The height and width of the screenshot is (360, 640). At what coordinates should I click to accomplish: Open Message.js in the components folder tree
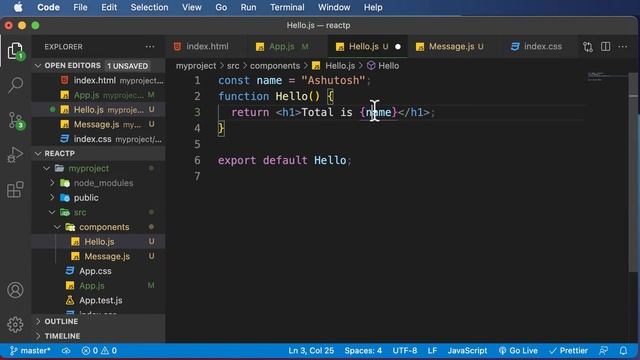[98, 256]
